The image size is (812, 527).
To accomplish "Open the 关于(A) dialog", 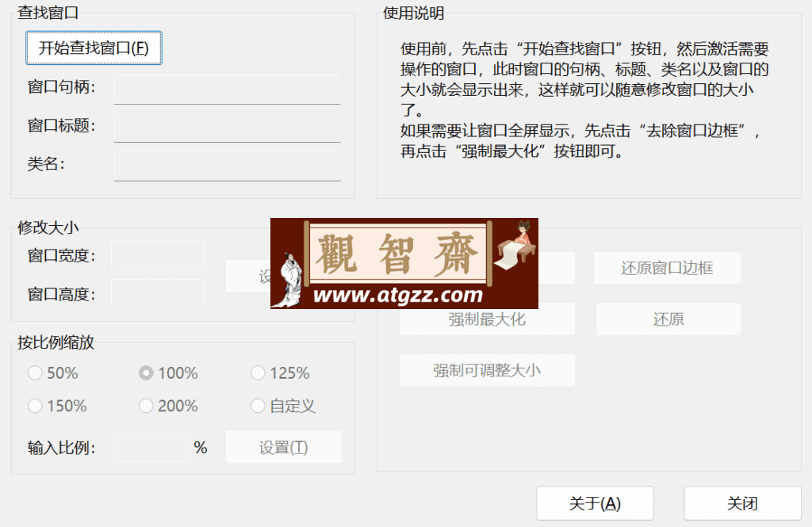I will pos(595,503).
